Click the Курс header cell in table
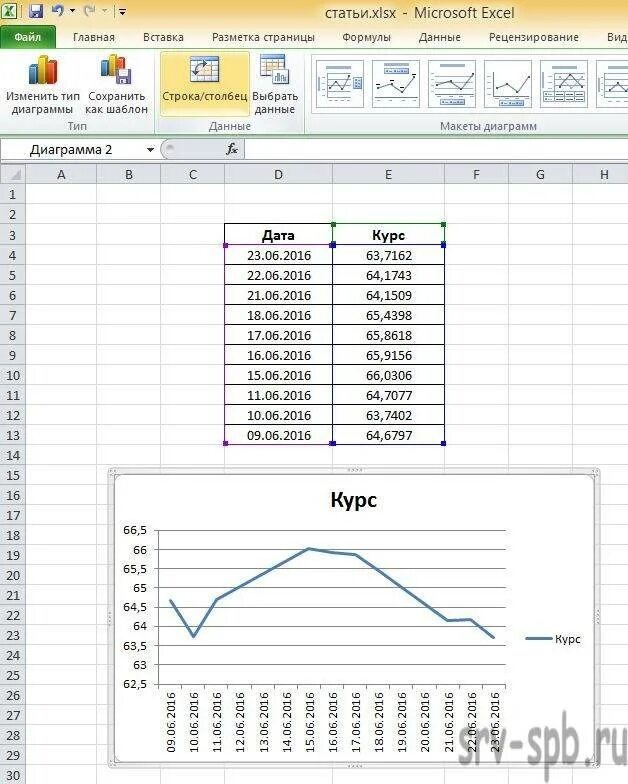Screen dimensions: 628x784 click(388, 234)
